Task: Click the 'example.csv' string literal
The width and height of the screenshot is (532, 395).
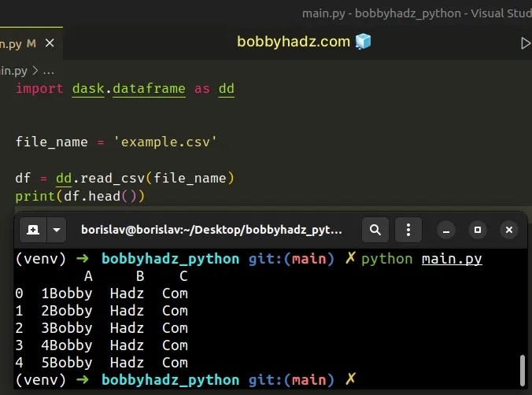Action: pyautogui.click(x=165, y=142)
